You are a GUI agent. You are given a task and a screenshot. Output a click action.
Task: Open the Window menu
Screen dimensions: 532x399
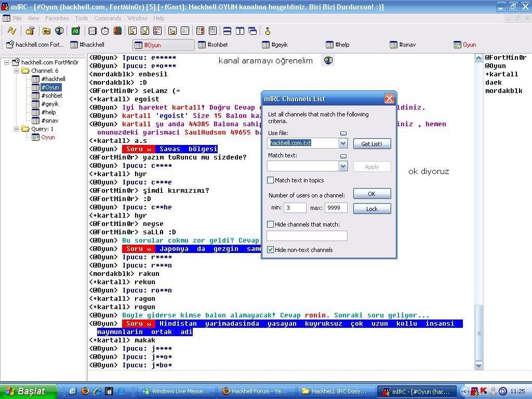tap(137, 18)
